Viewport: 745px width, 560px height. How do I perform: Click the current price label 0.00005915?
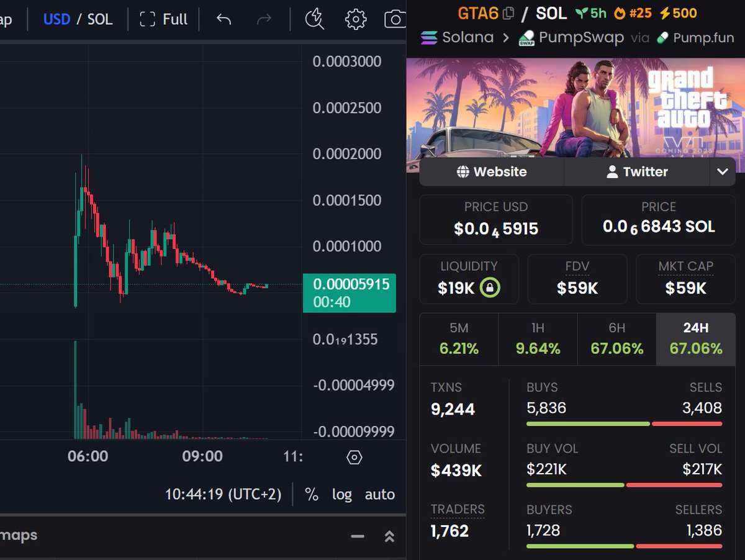pyautogui.click(x=350, y=293)
